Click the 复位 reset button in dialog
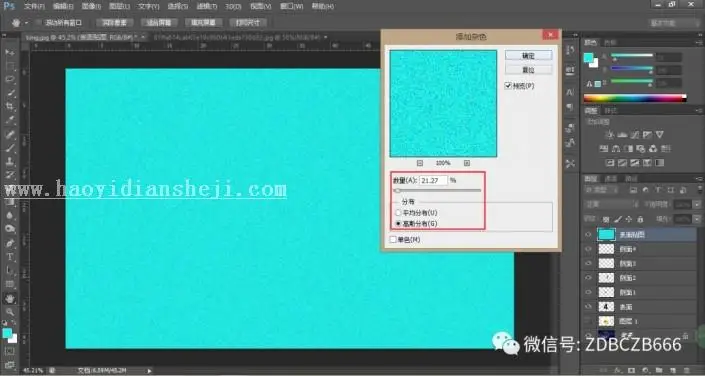Viewport: 705px width, 376px height. coord(528,70)
